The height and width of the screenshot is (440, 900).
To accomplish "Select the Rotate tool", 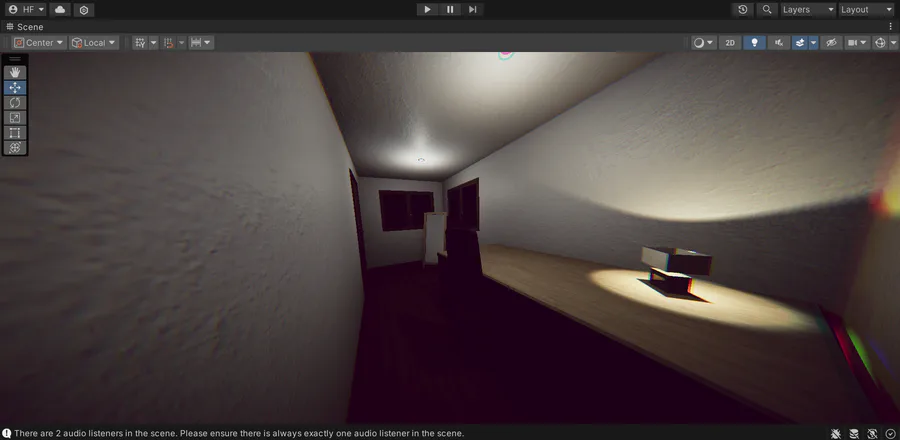I will (x=15, y=103).
